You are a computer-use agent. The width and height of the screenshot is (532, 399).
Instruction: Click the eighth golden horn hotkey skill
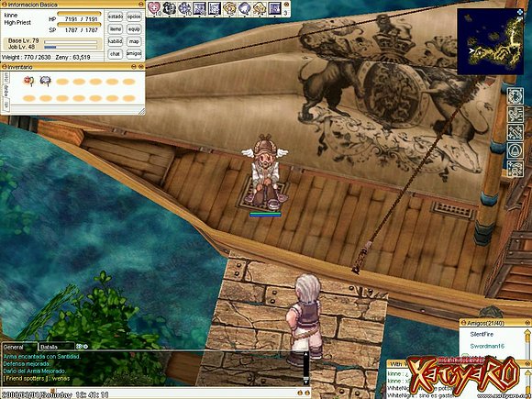260,7
